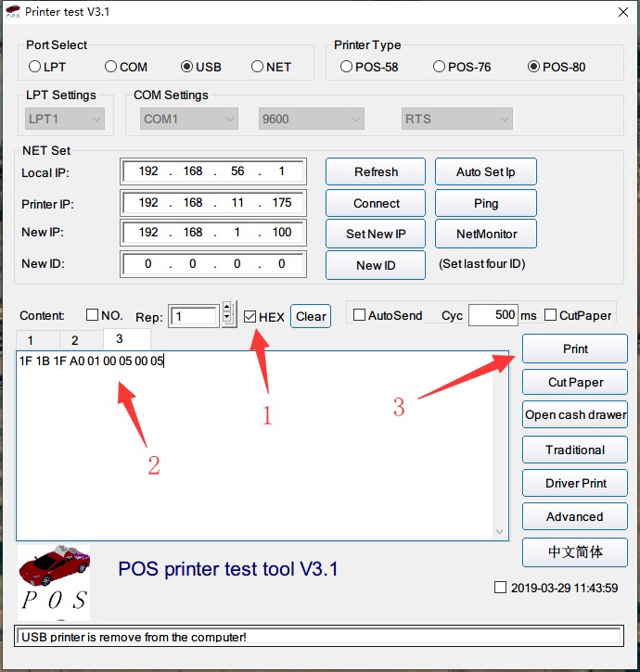Enable the CutPaper checkbox
Viewport: 640px width, 672px height.
(x=551, y=315)
